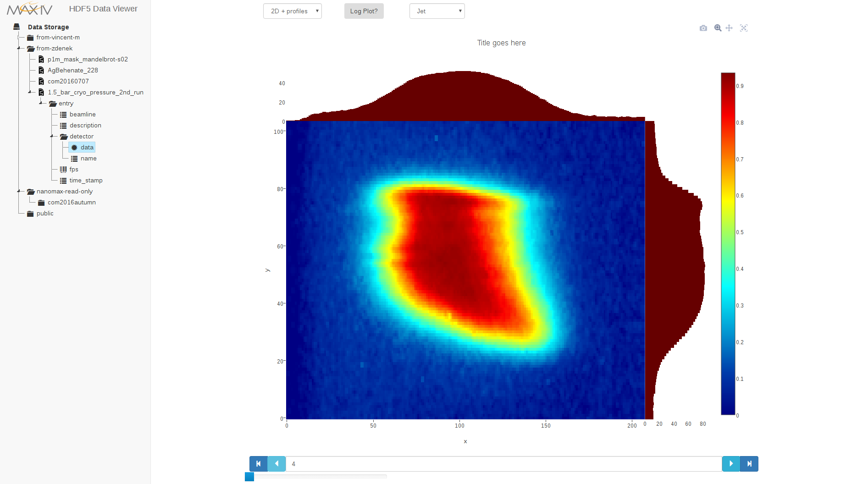Click the Data Storage root label
This screenshot has width=868, height=484.
click(x=48, y=27)
